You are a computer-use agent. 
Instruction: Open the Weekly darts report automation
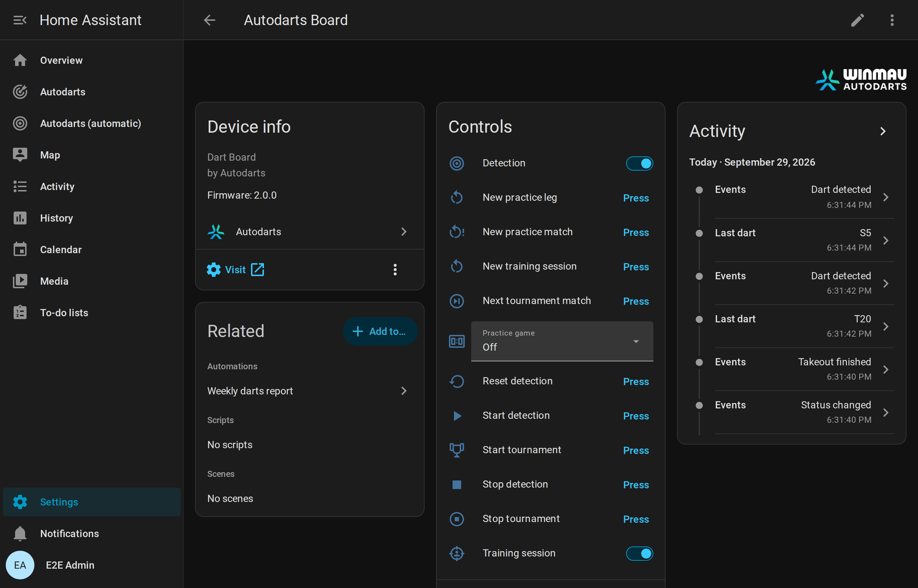click(x=309, y=391)
